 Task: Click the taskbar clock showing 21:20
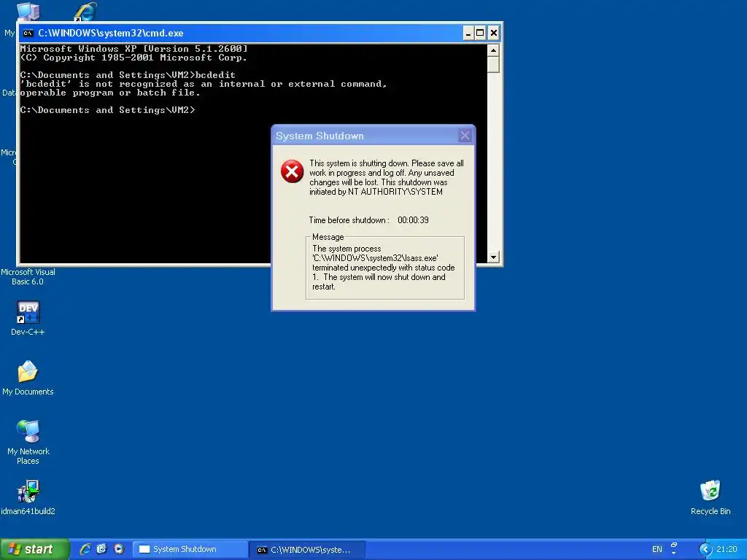(x=727, y=549)
